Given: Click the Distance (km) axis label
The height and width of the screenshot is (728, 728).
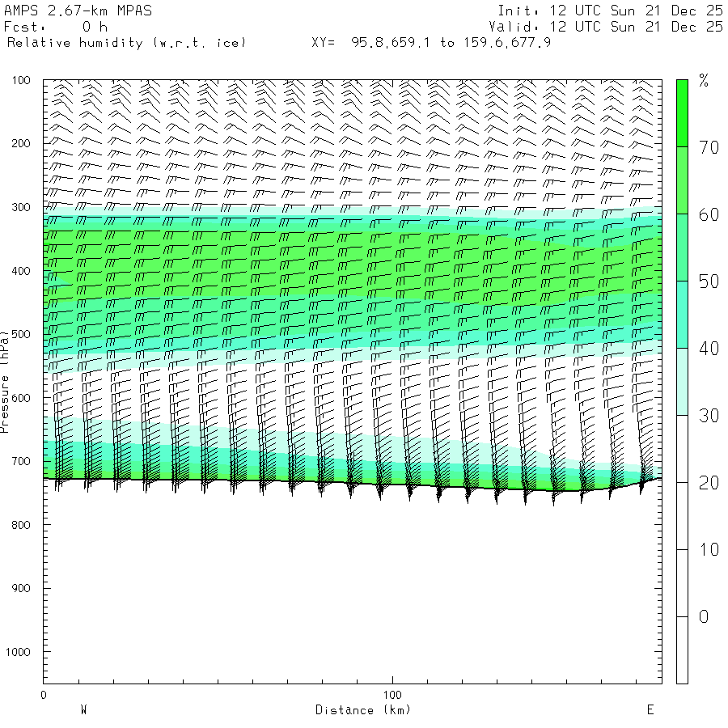Looking at the screenshot, I should click(362, 710).
